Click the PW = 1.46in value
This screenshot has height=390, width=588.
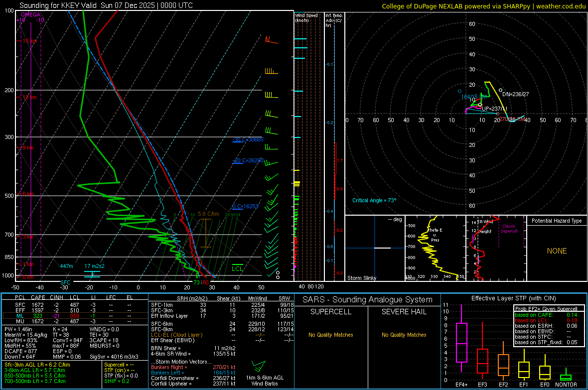[18, 329]
